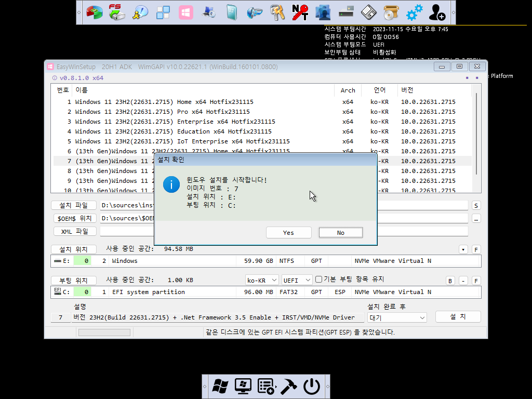Open the floppy disk icon in dock

(x=368, y=12)
